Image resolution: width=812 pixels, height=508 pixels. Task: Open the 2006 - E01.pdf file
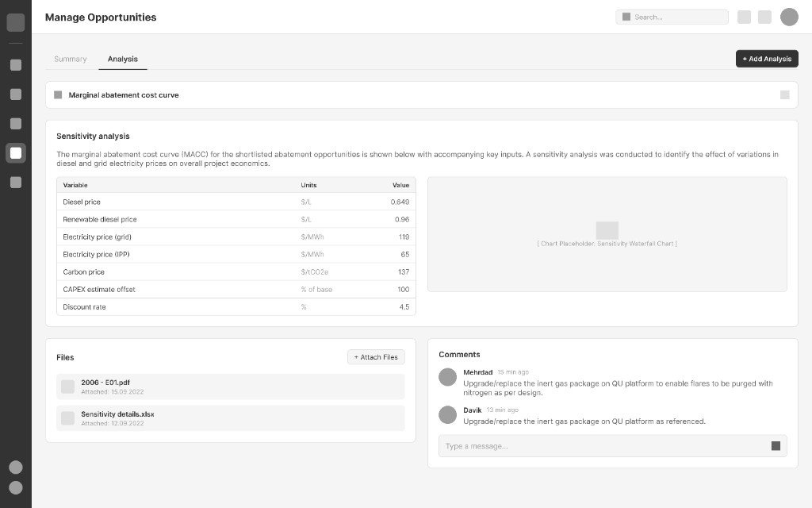[x=231, y=387]
